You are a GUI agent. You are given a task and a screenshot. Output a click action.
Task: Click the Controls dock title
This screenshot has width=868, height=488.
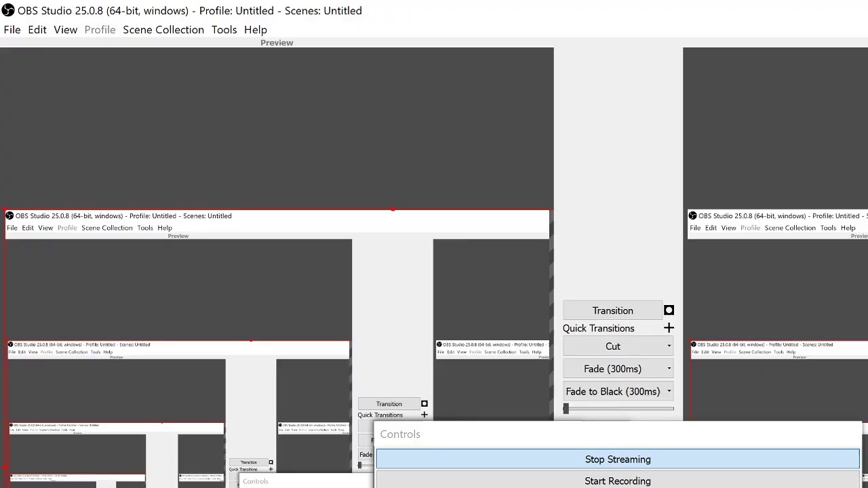click(x=400, y=434)
